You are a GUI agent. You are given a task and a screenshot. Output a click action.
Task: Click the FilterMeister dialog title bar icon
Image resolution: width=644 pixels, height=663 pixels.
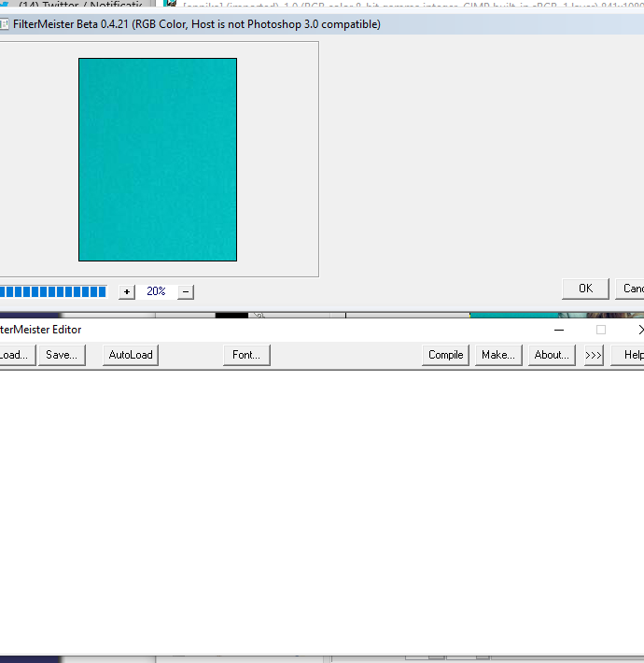[x=4, y=24]
